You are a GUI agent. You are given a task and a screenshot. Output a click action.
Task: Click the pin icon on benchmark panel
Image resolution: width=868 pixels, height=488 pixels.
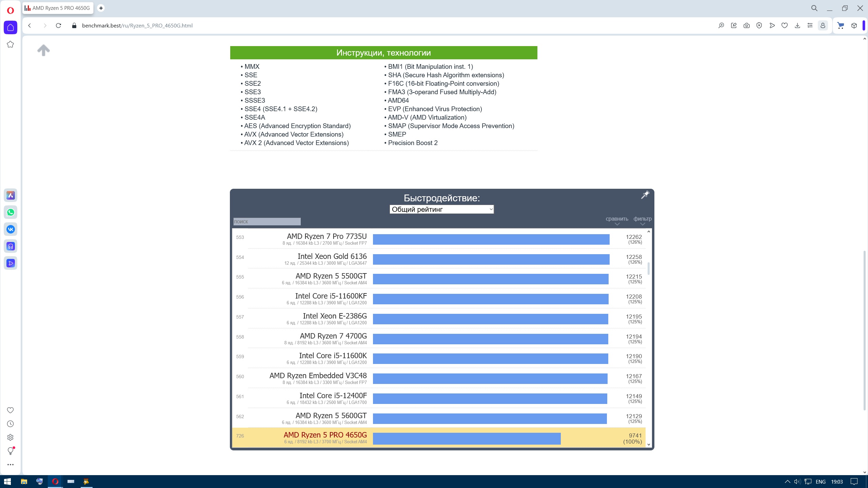tap(645, 195)
